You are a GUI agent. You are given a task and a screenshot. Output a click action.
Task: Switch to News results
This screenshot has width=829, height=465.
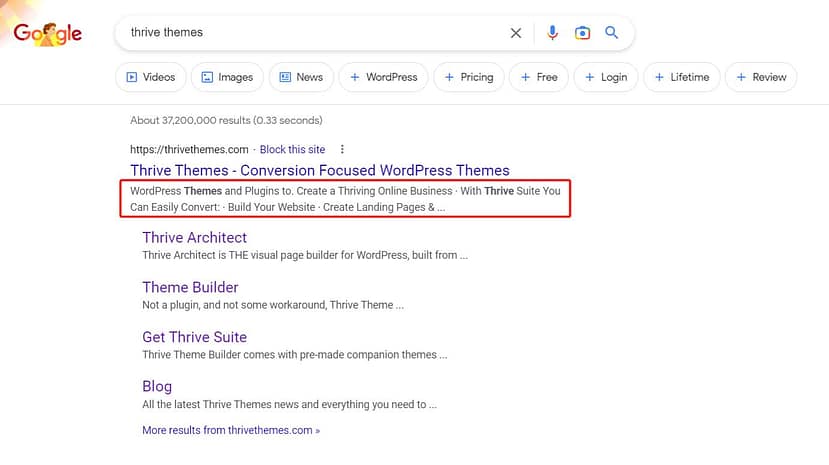pyautogui.click(x=301, y=77)
